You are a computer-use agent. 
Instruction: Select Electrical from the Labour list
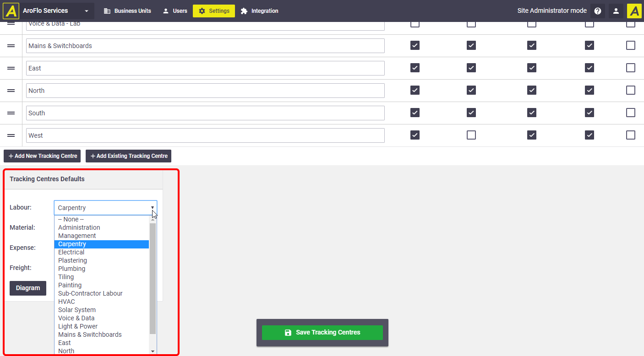[102, 252]
